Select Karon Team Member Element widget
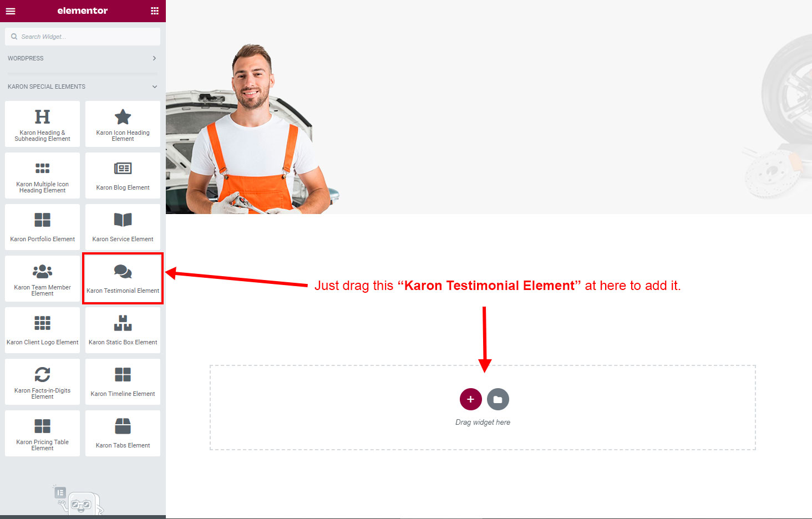This screenshot has width=812, height=519. [x=42, y=279]
